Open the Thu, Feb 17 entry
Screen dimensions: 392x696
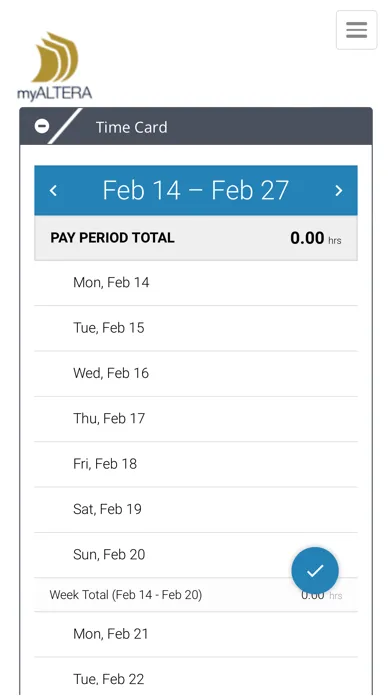196,419
